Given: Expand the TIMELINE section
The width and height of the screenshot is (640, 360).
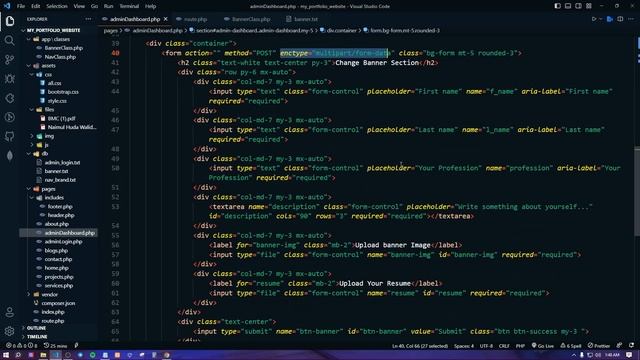Looking at the screenshot, I should 38,337.
